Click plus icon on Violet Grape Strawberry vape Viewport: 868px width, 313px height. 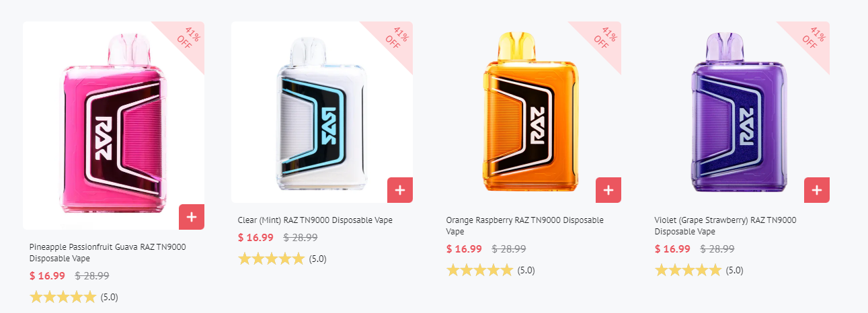817,190
